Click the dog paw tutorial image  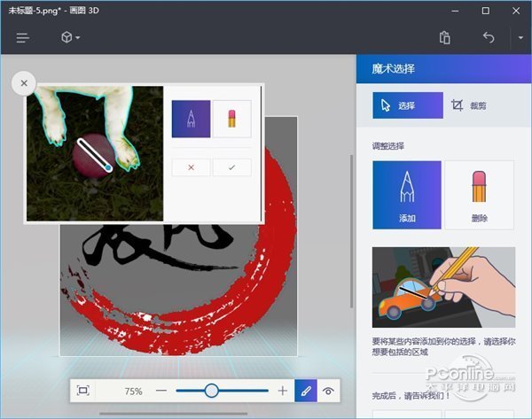point(95,153)
